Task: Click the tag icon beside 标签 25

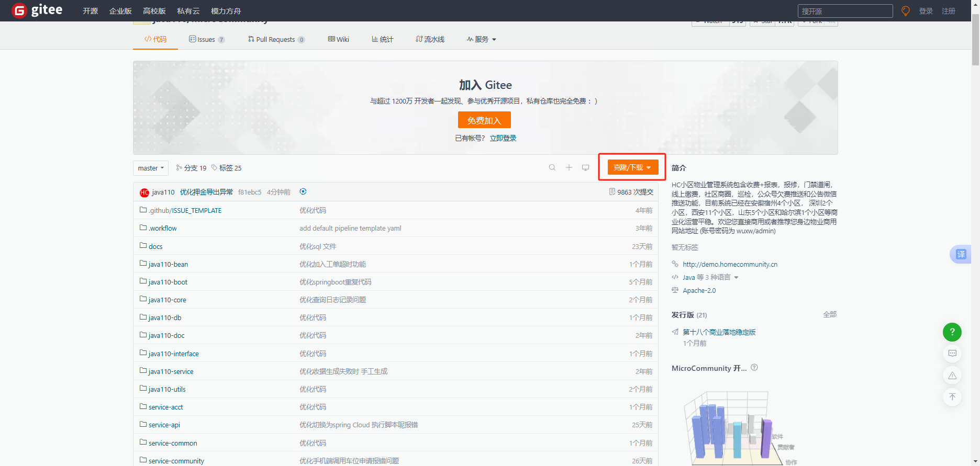Action: (215, 167)
